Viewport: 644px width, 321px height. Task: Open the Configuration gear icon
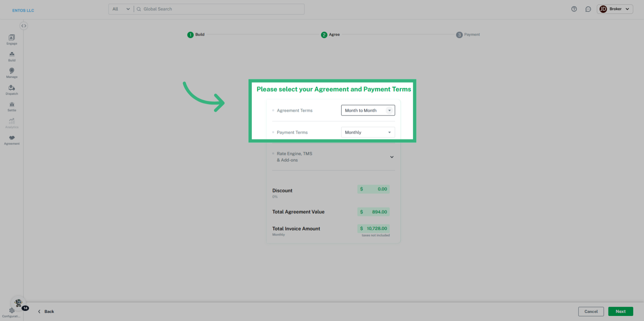pyautogui.click(x=12, y=311)
